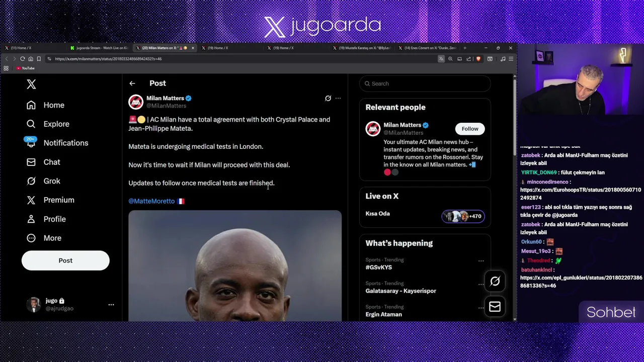Open a new browser tab
The width and height of the screenshot is (644, 362).
click(465, 48)
